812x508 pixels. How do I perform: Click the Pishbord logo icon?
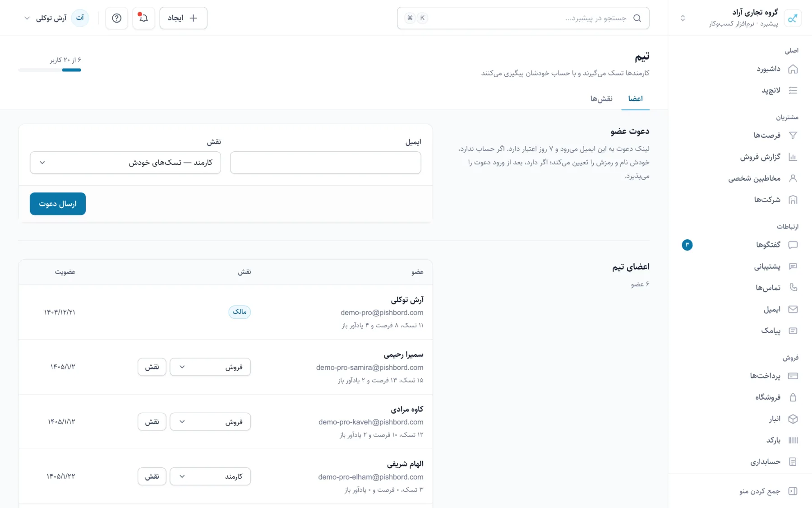(793, 18)
